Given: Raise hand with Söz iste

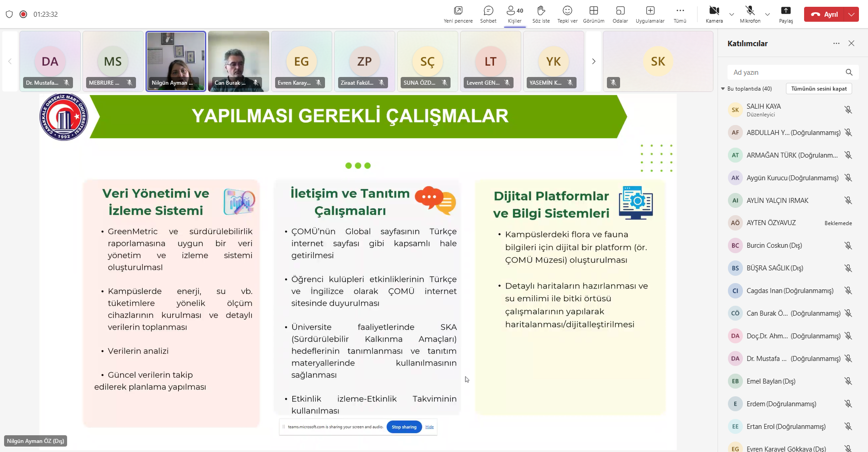Looking at the screenshot, I should tap(541, 14).
